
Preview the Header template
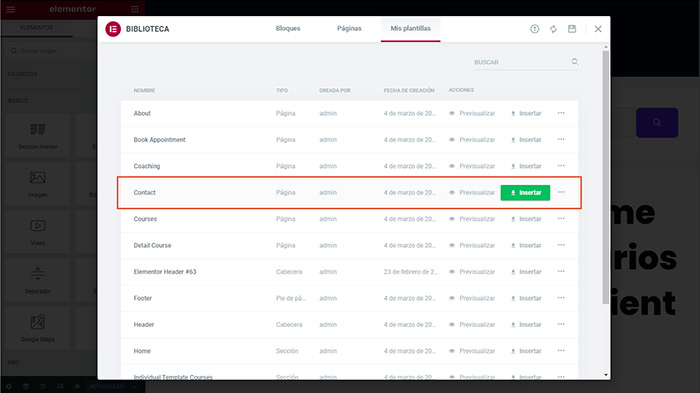[x=472, y=325]
